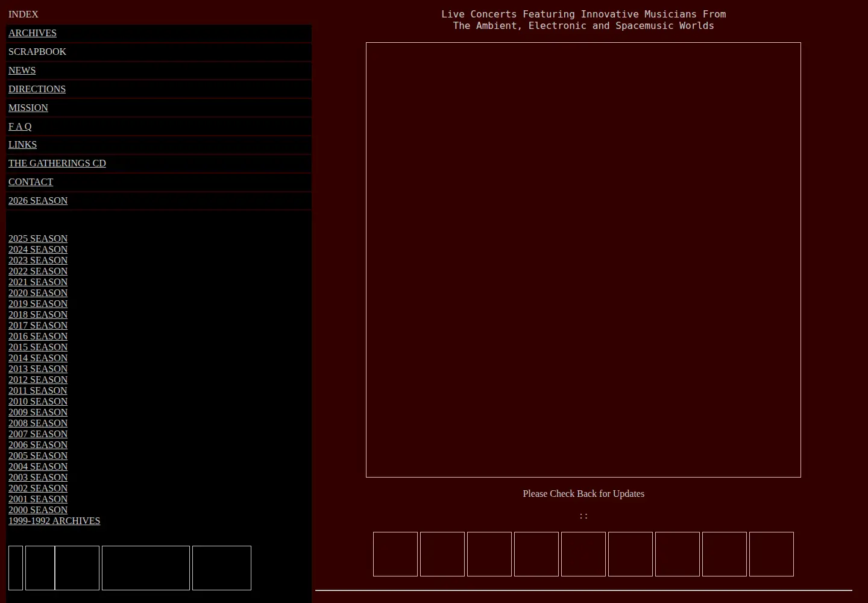Open the 2022 SEASON archive

click(38, 271)
